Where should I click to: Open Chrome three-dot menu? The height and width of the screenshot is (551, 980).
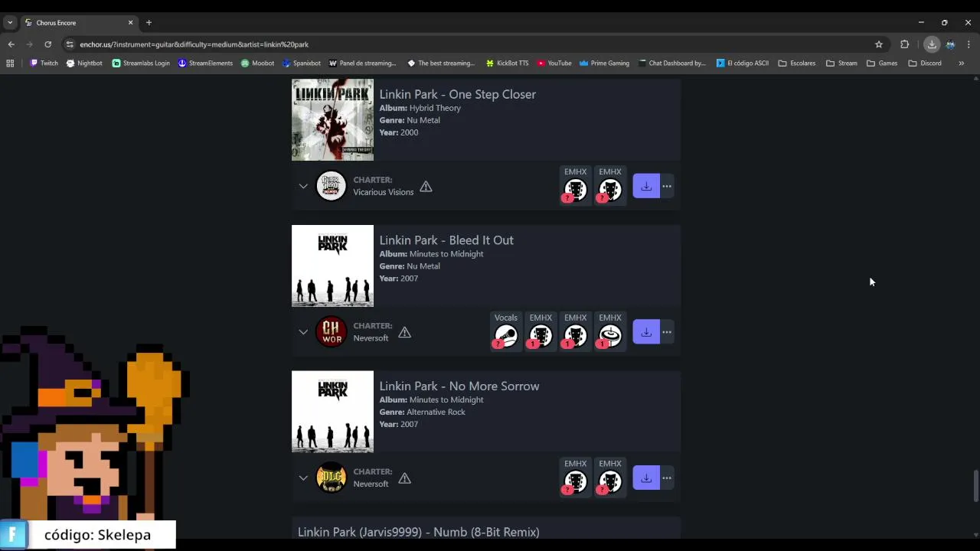[x=969, y=44]
